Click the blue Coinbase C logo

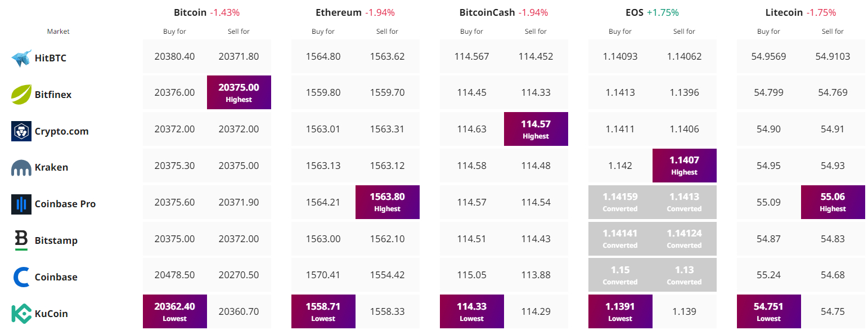pyautogui.click(x=21, y=277)
